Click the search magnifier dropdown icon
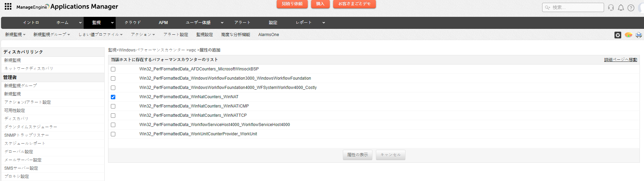Image resolution: width=644 pixels, height=181 pixels. tap(547, 8)
